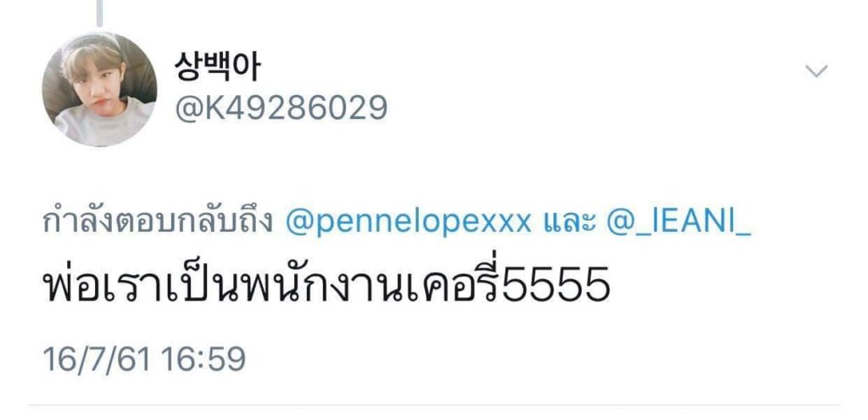The width and height of the screenshot is (868, 420).
Task: Click the กำลังตอบกลับถึง replying-to label
Action: 158,223
